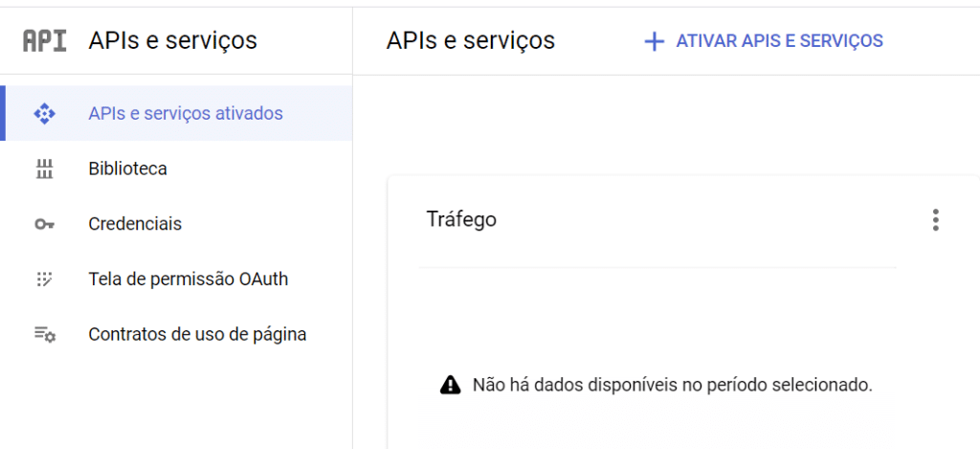Click the sidebar header APIs e serviços
980x449 pixels.
pyautogui.click(x=172, y=40)
